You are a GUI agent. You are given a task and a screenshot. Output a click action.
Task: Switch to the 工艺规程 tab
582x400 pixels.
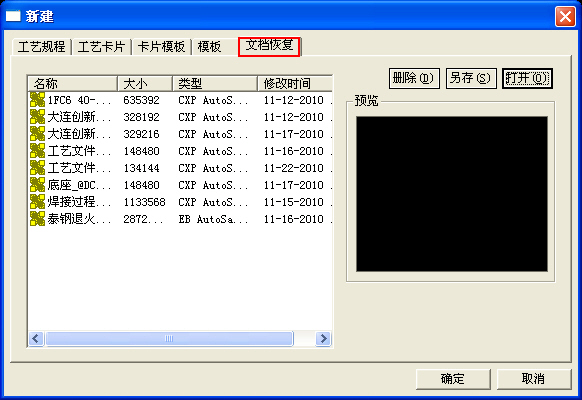coord(42,47)
